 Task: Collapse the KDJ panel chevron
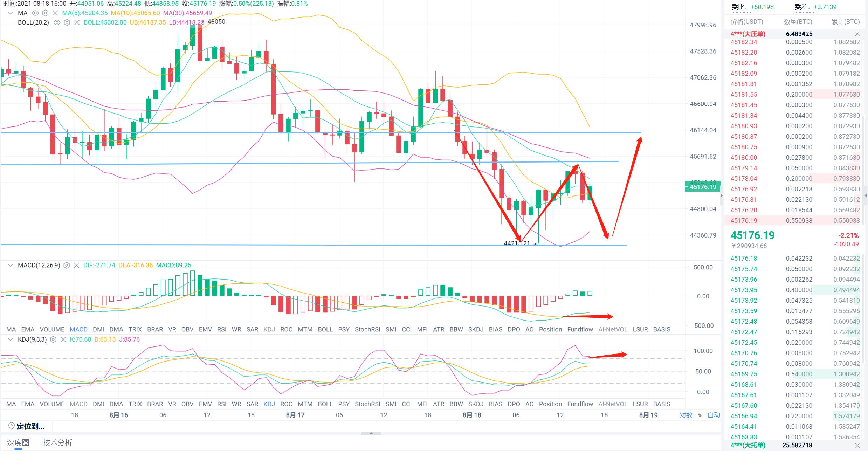(x=11, y=339)
